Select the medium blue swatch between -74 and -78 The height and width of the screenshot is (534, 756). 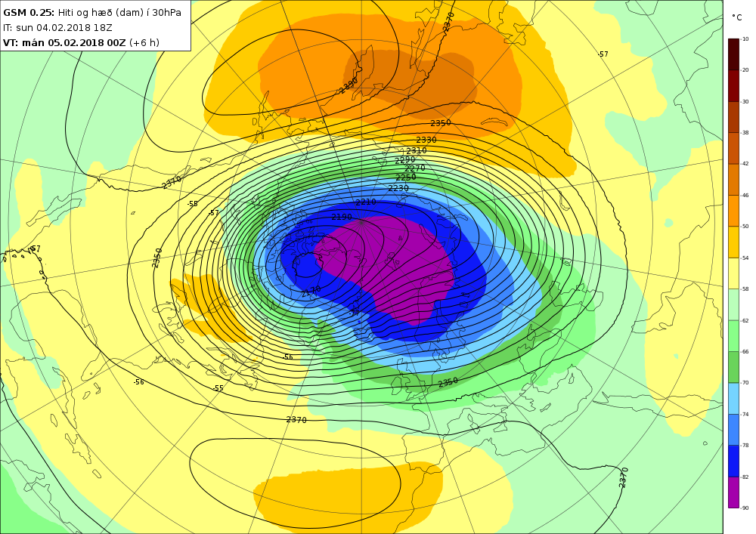click(x=733, y=430)
